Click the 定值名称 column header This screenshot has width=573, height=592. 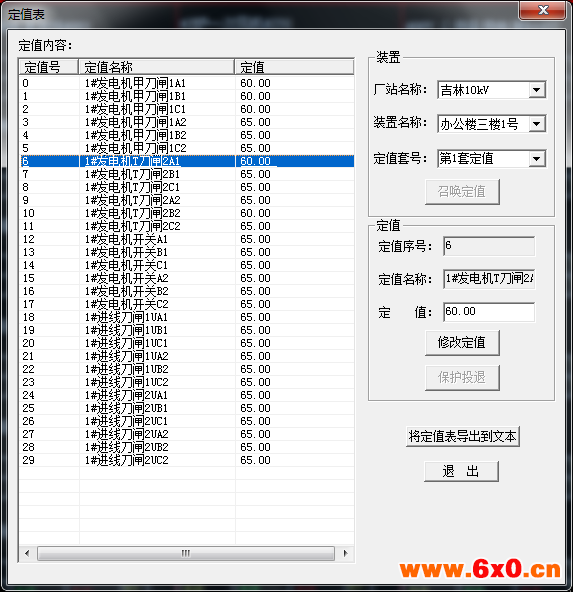[156, 67]
